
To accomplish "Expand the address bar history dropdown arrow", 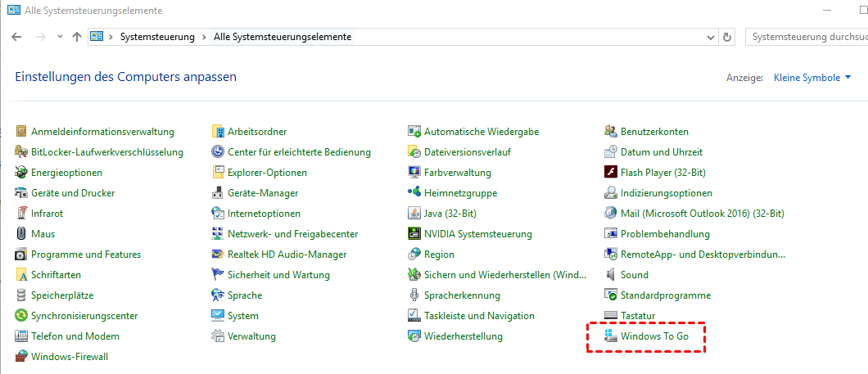I will [709, 37].
